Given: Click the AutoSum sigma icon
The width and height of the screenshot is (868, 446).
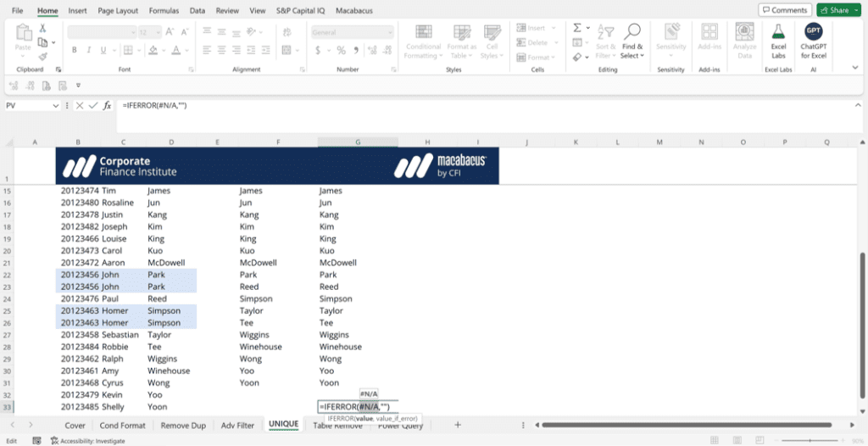Looking at the screenshot, I should point(577,28).
